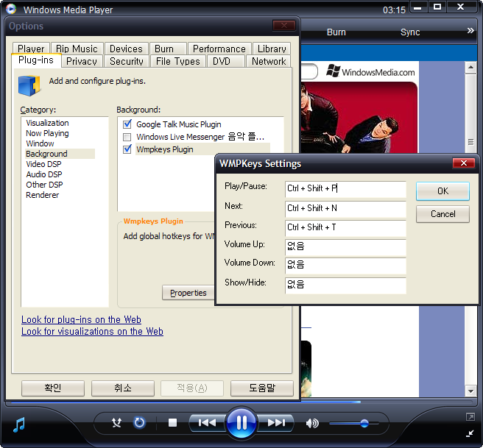Click the Windows Media Player title icon
The image size is (483, 448).
(11, 9)
